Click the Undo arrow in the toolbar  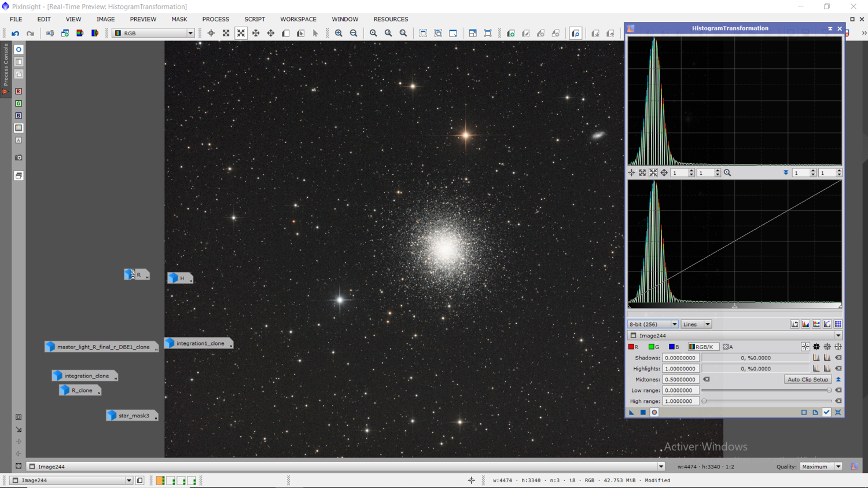tap(16, 34)
